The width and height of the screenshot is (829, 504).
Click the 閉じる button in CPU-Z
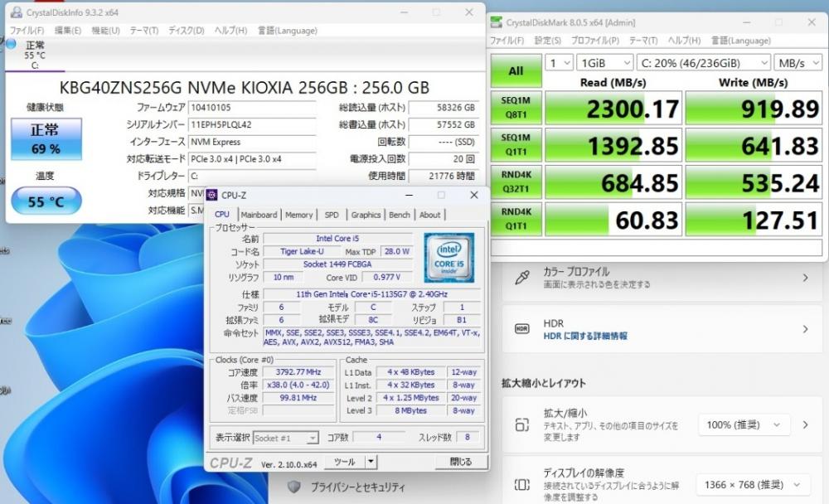[460, 462]
